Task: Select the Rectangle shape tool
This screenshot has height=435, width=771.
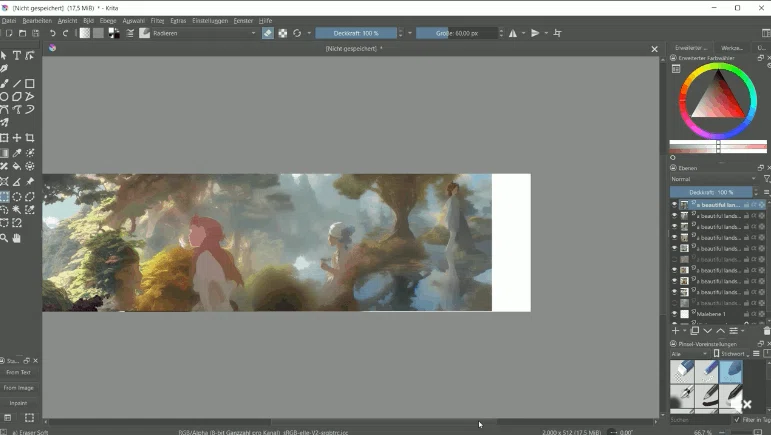Action: click(x=30, y=84)
